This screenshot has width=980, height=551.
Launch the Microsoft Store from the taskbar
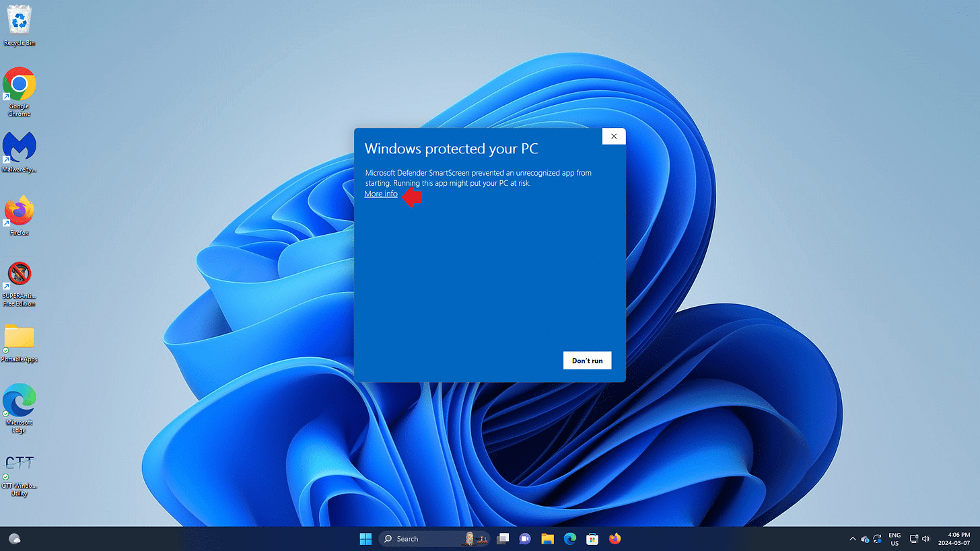592,538
